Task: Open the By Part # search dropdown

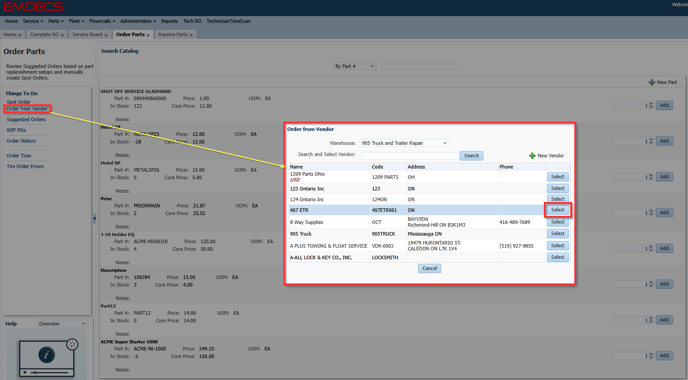Action: pyautogui.click(x=355, y=66)
